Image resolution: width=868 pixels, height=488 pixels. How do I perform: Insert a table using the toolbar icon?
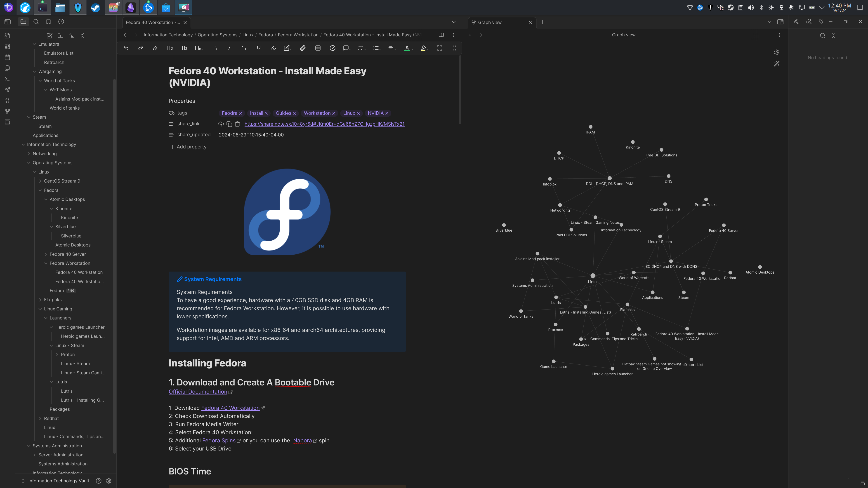tap(317, 48)
